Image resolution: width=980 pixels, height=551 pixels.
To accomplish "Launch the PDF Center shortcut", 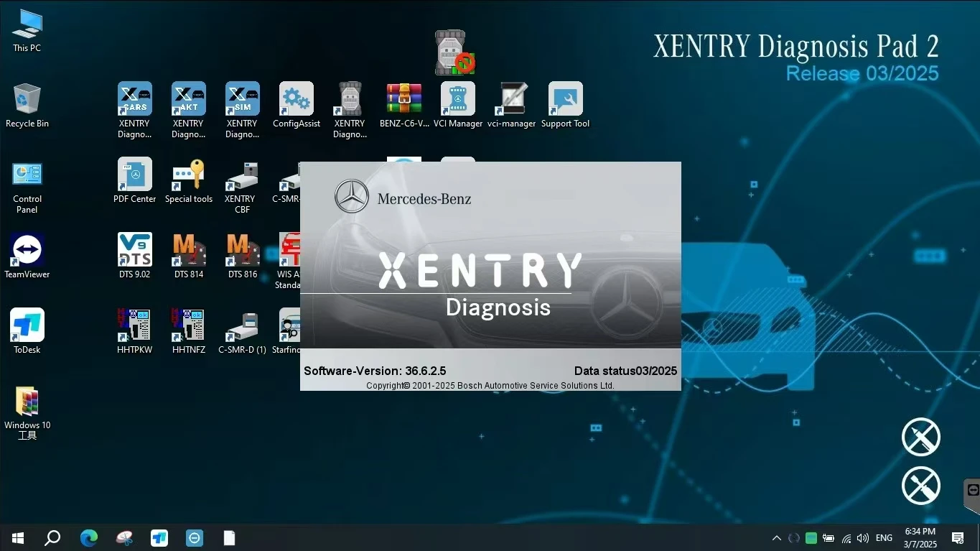I will pyautogui.click(x=134, y=175).
